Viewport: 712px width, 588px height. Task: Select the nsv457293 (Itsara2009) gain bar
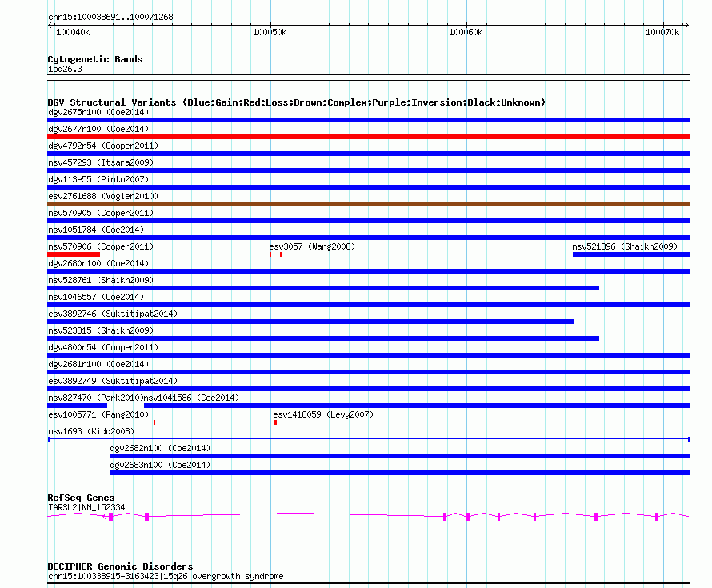click(x=368, y=170)
